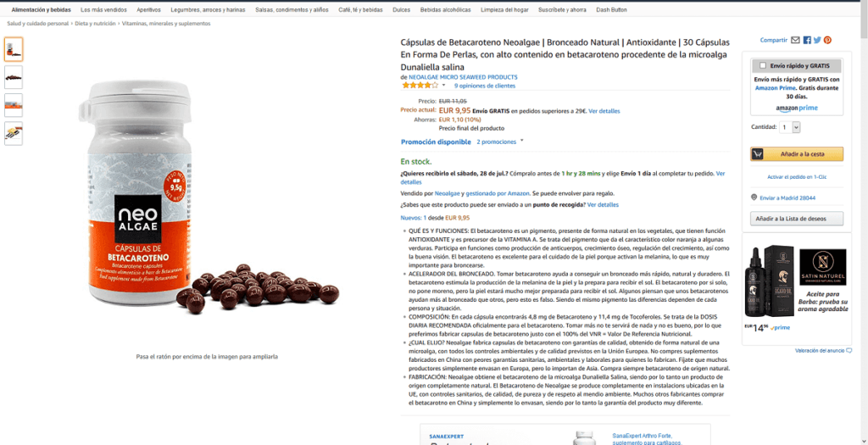
Task: Share product on Twitter icon
Action: [x=817, y=40]
